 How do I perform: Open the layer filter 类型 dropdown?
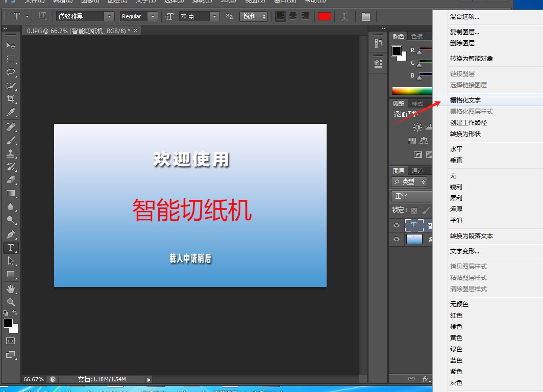409,181
